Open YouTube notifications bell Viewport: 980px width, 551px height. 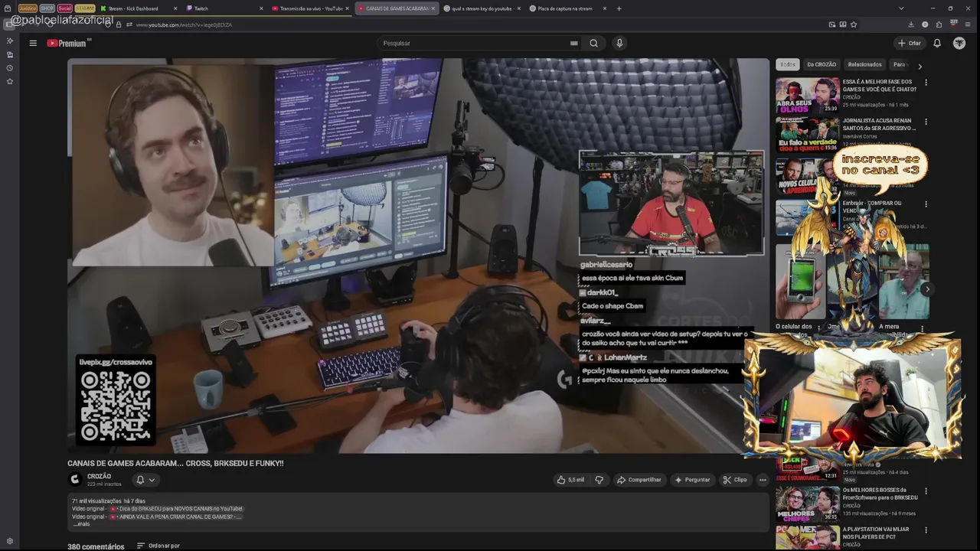pyautogui.click(x=936, y=43)
